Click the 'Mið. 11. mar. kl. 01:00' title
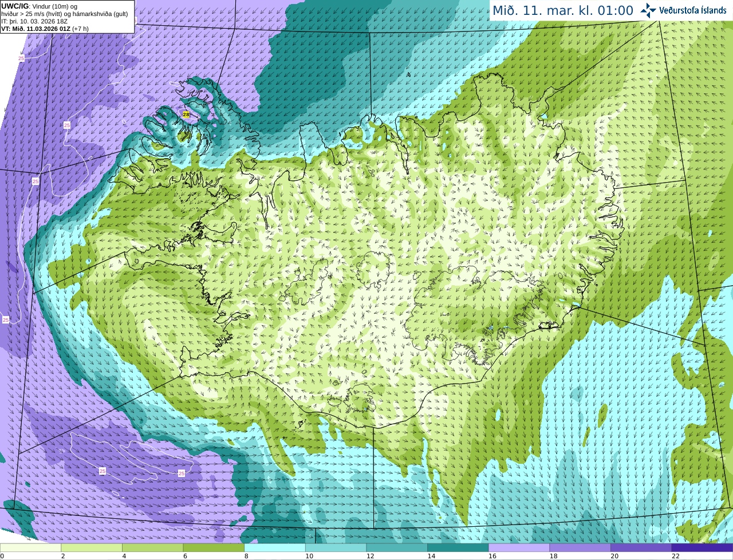The height and width of the screenshot is (560, 733). [563, 11]
